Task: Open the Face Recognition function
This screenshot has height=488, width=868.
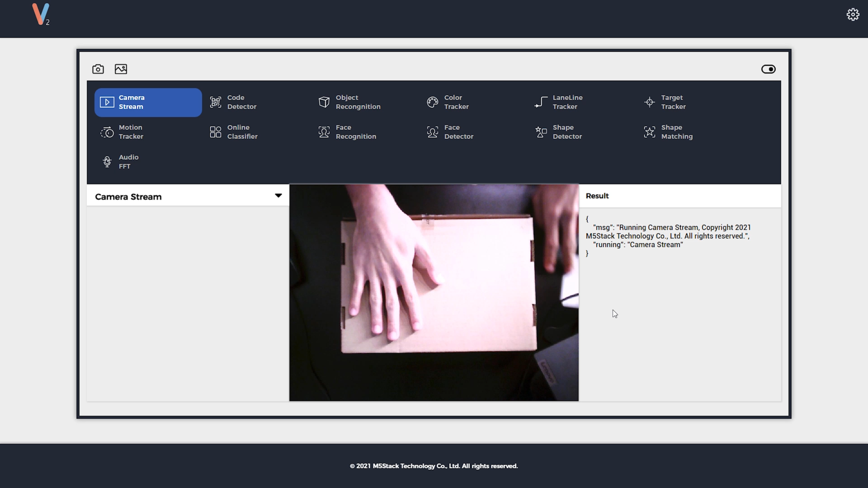Action: click(355, 132)
